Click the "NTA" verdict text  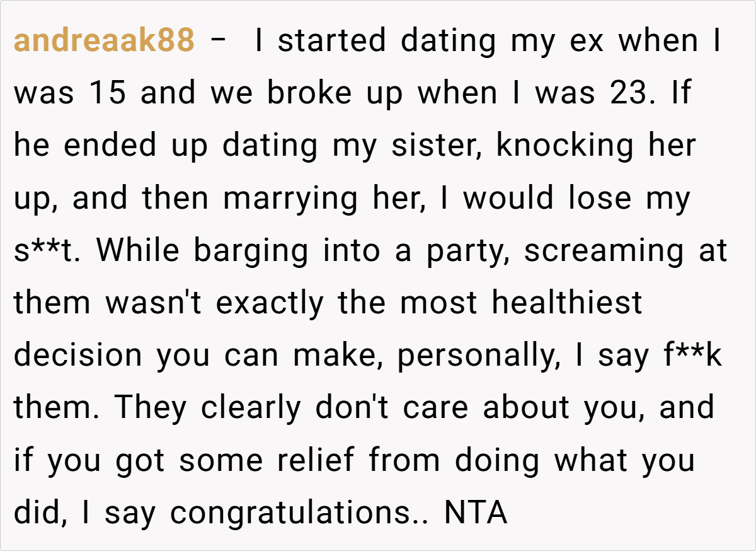[x=476, y=513]
